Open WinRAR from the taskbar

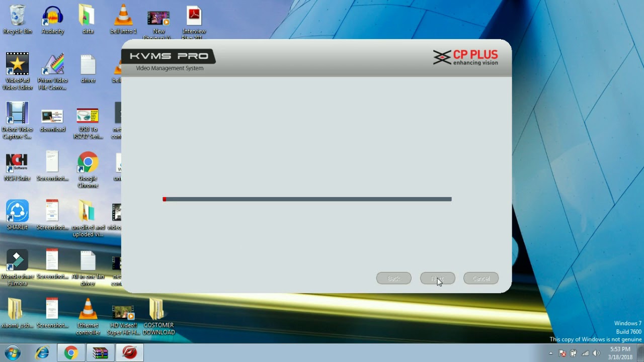click(101, 353)
